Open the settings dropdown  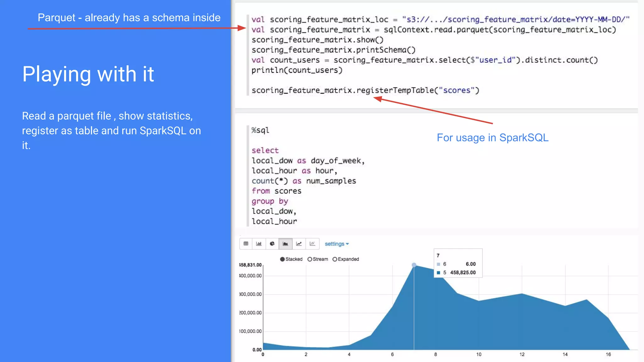pyautogui.click(x=335, y=244)
